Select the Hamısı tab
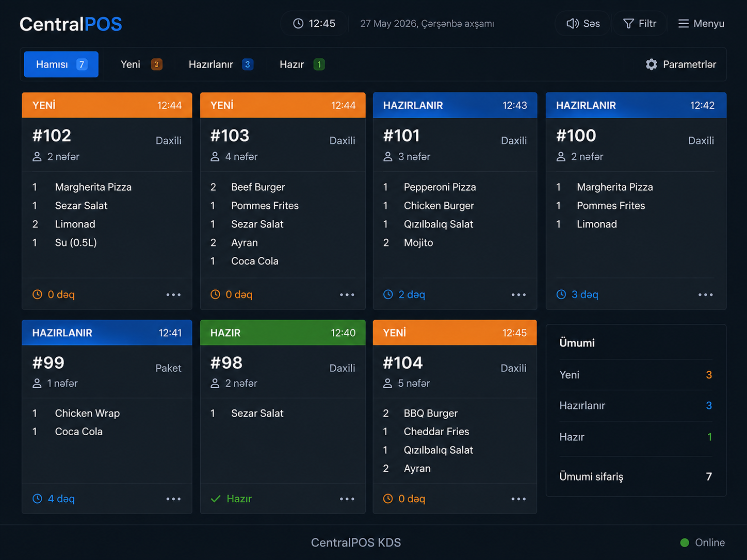The width and height of the screenshot is (747, 560). pos(61,64)
